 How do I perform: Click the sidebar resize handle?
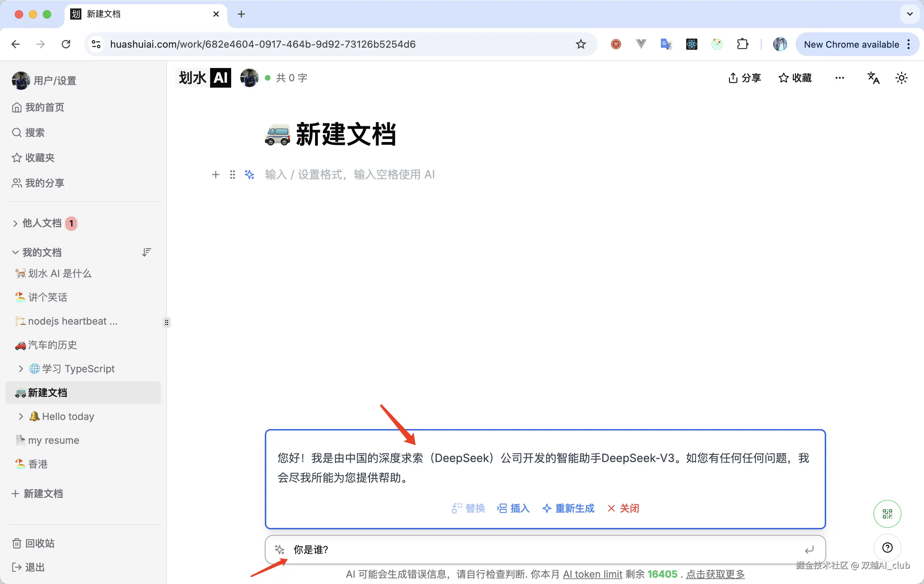coord(167,322)
